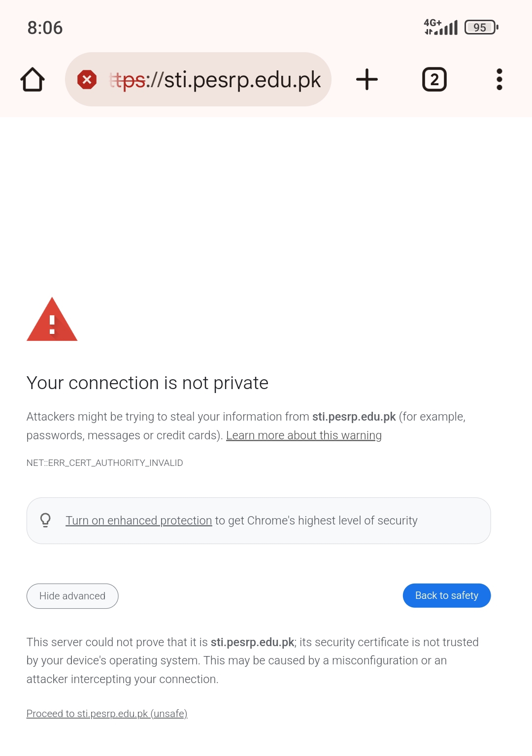
Task: Proceed to sti.pesrp.edu.pk unsafe link
Action: (x=107, y=714)
